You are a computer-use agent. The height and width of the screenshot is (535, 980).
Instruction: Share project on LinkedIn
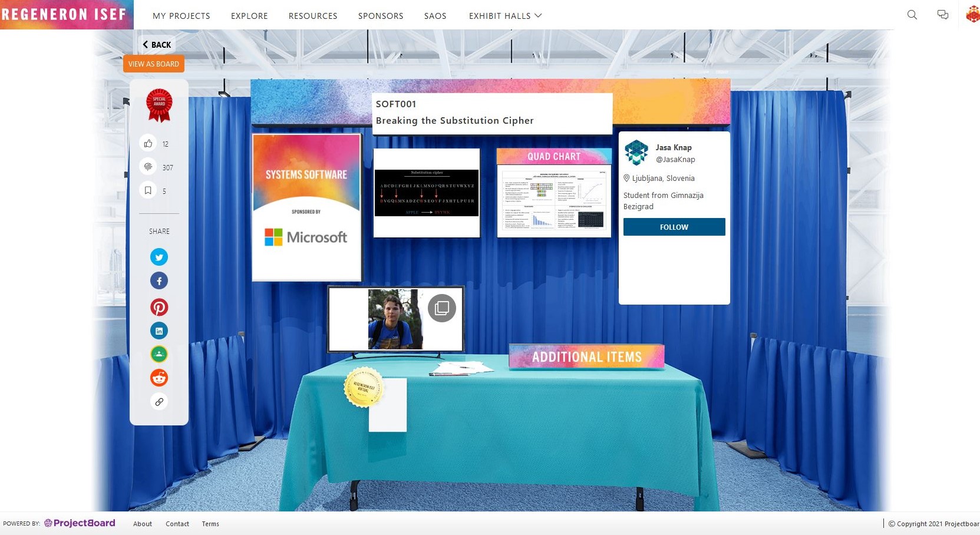pyautogui.click(x=159, y=331)
